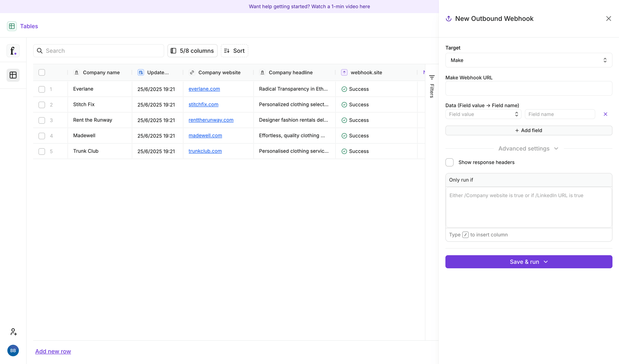The height and width of the screenshot is (364, 619).
Task: Open the Target dropdown set to Make
Action: pyautogui.click(x=528, y=60)
